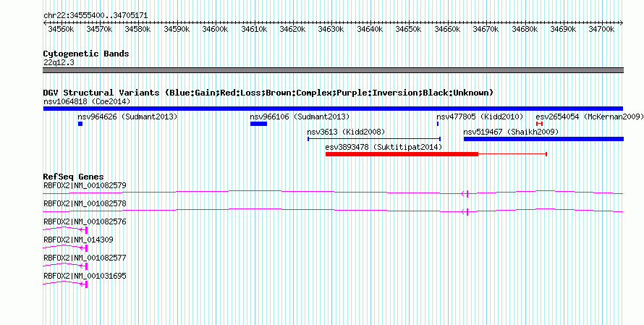This screenshot has height=325, width=644.
Task: Click the RBFOX2|NM_014309 transcript label
Action: point(78,240)
